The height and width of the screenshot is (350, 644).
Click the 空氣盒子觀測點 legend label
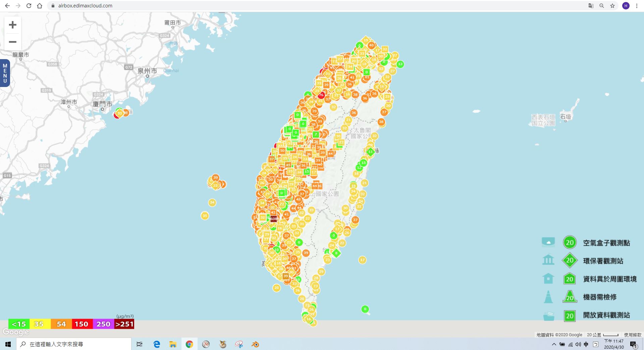(606, 243)
